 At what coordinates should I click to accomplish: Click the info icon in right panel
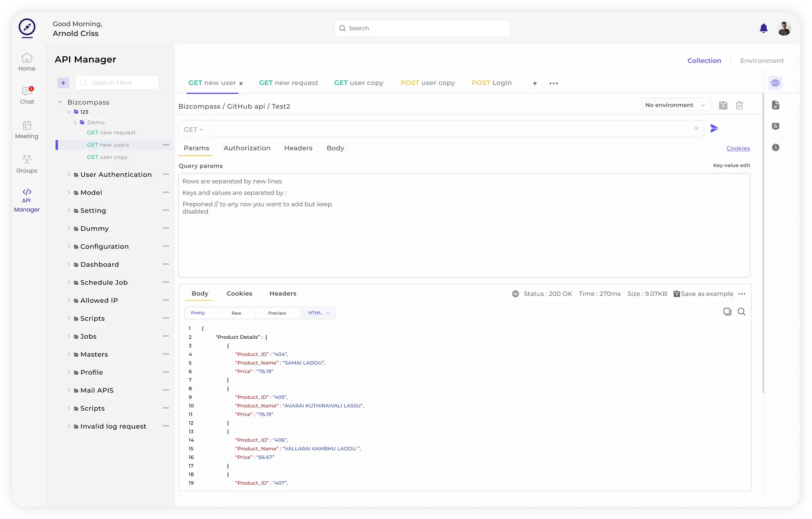point(776,148)
